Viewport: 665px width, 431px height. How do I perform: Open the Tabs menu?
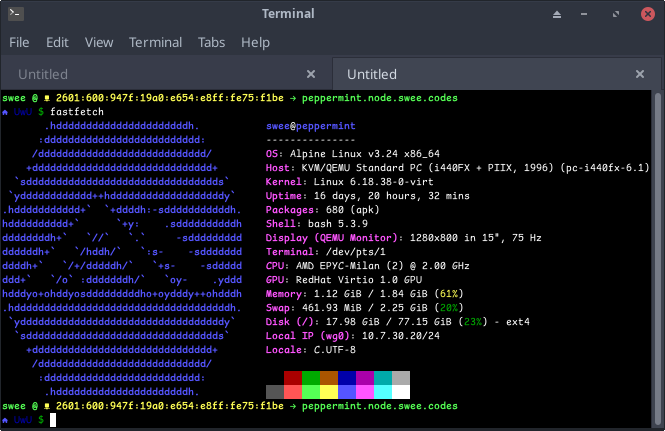(x=211, y=42)
